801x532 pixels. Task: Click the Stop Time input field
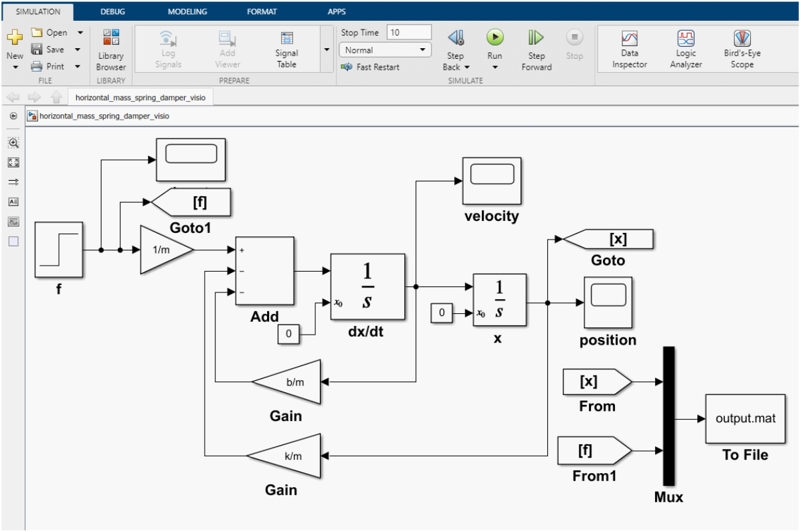pos(409,32)
